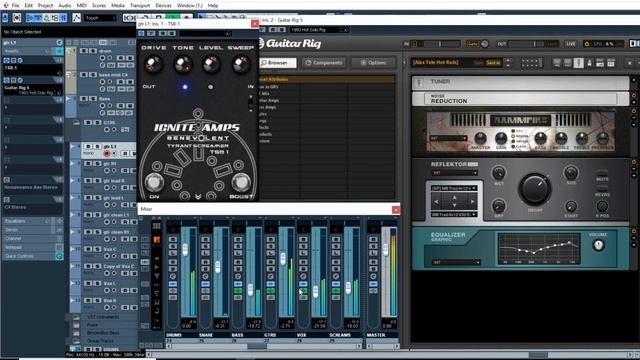
Task: Open Reflektor lower impulse response dropdown
Action: [x=454, y=214]
